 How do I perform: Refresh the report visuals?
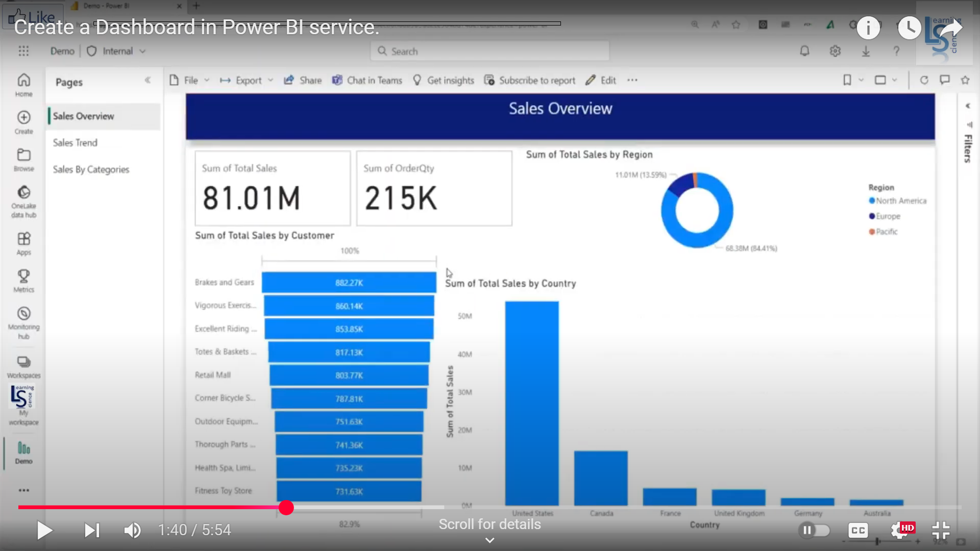[x=924, y=80]
